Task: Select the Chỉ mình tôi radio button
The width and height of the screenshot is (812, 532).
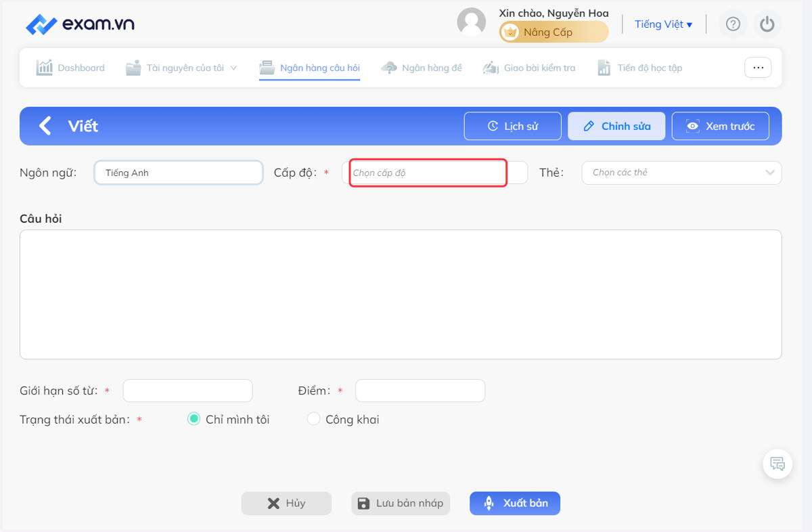Action: point(194,419)
